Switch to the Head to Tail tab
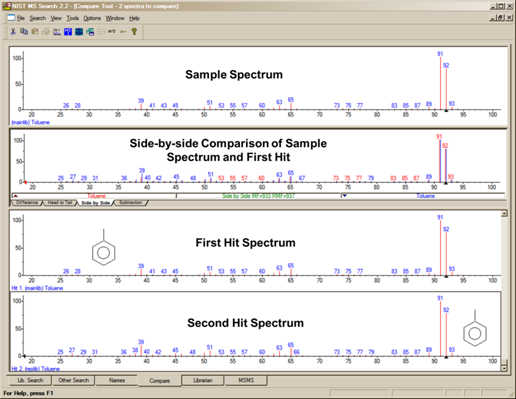Image resolution: width=516 pixels, height=399 pixels. pos(60,203)
